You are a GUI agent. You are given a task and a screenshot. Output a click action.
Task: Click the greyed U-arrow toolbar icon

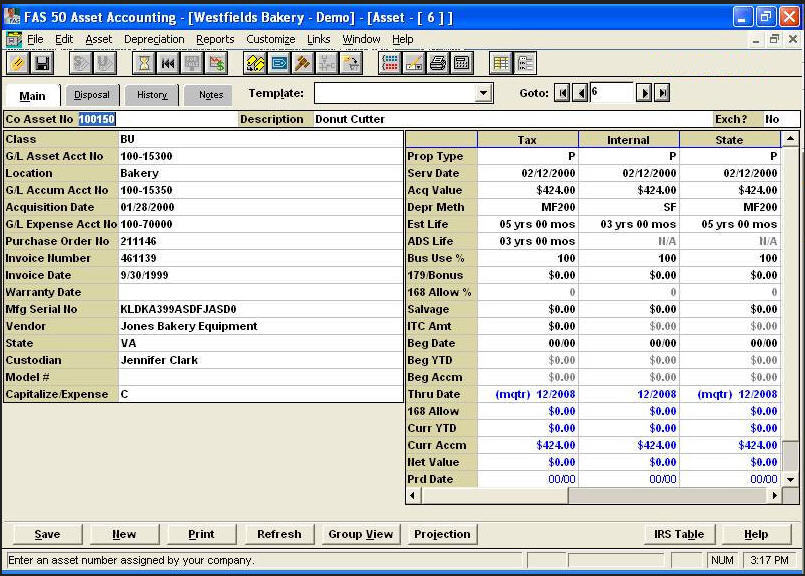pyautogui.click(x=105, y=64)
